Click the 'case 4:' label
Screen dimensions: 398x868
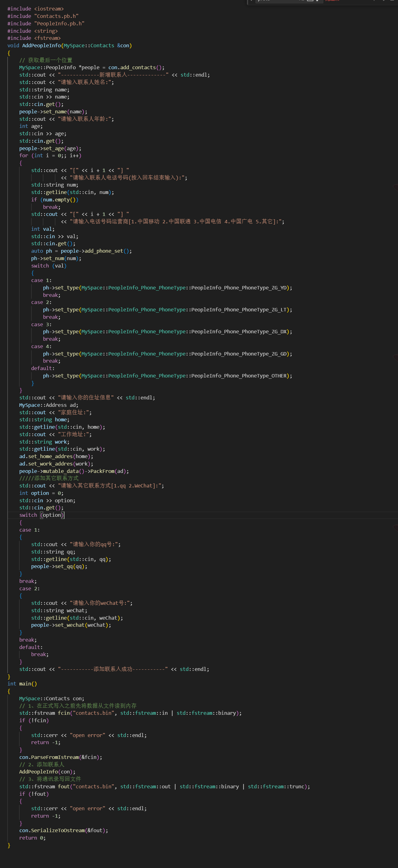click(x=41, y=346)
